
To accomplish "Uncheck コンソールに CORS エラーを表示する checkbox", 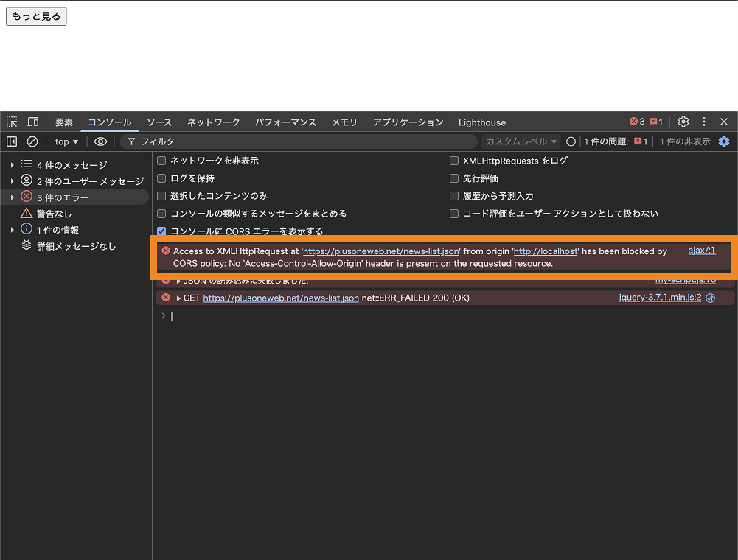I will click(x=162, y=231).
